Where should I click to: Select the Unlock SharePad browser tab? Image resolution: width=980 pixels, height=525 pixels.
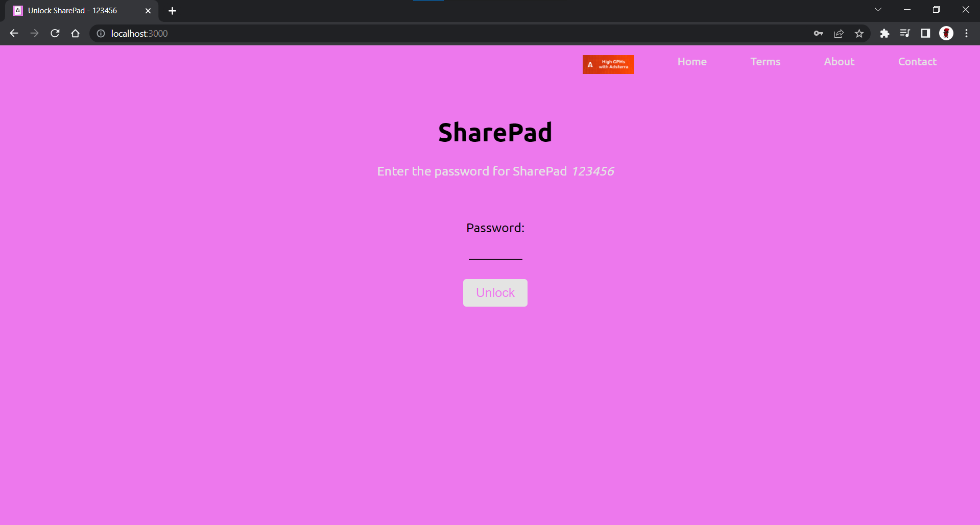click(71, 10)
